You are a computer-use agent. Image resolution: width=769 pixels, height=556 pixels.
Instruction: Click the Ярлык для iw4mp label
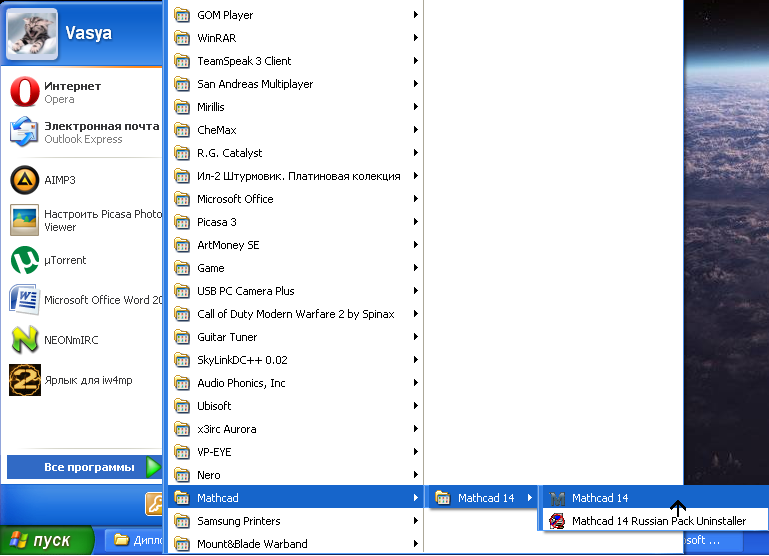(88, 380)
